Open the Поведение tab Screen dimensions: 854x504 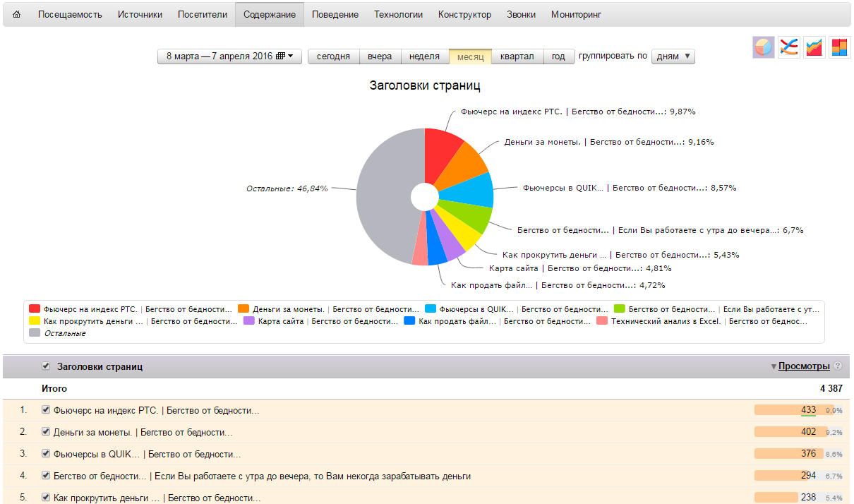click(x=335, y=15)
